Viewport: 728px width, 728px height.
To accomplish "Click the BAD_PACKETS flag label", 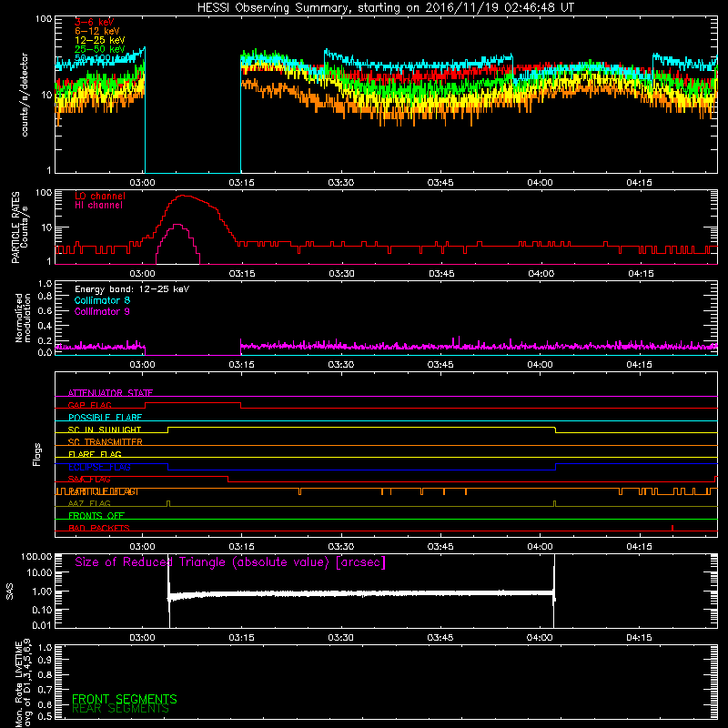I will click(x=99, y=528).
